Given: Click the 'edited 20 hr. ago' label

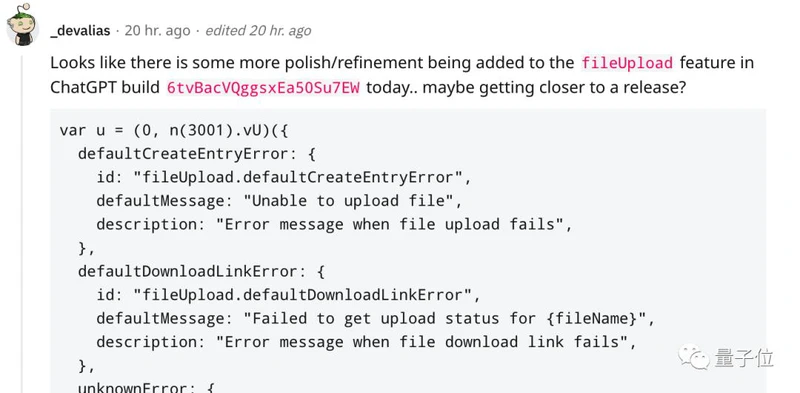Looking at the screenshot, I should tap(258, 31).
